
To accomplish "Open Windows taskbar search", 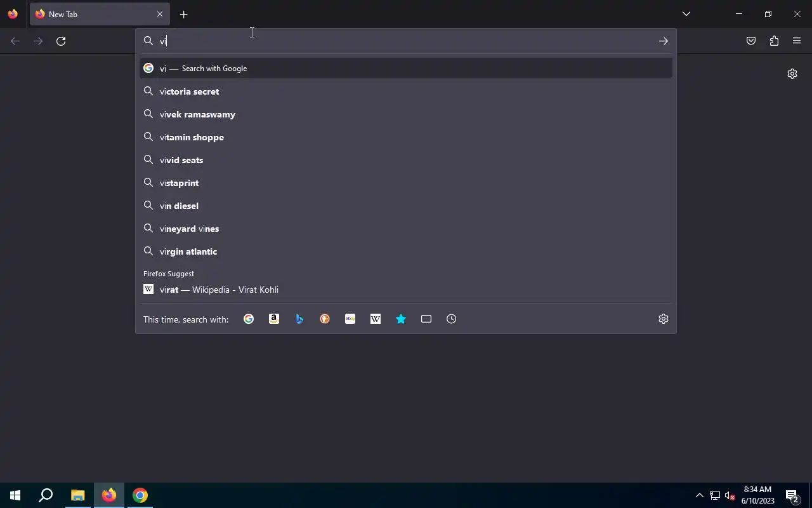I will [46, 495].
